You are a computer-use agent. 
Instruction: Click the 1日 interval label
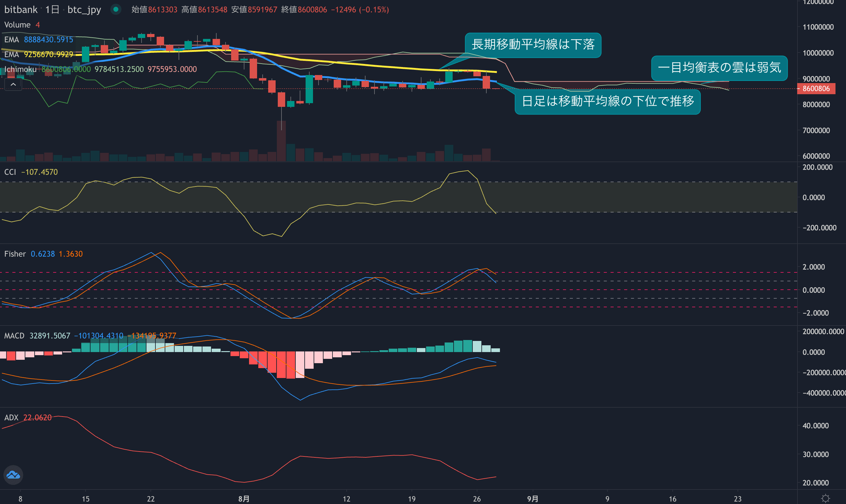click(x=52, y=10)
